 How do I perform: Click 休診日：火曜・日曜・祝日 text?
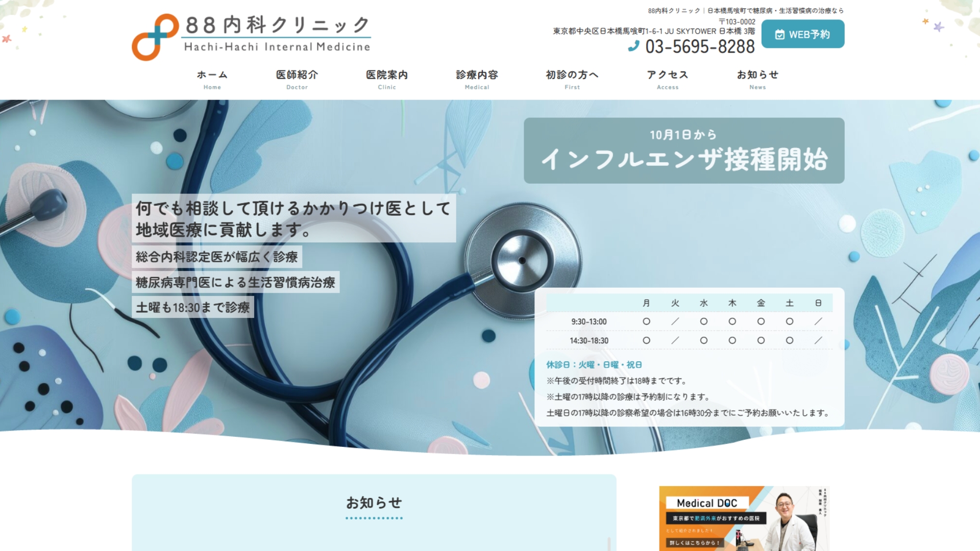[x=594, y=365]
